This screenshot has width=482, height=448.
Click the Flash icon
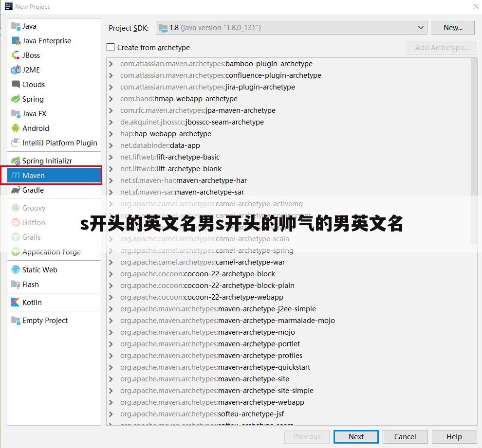point(16,285)
